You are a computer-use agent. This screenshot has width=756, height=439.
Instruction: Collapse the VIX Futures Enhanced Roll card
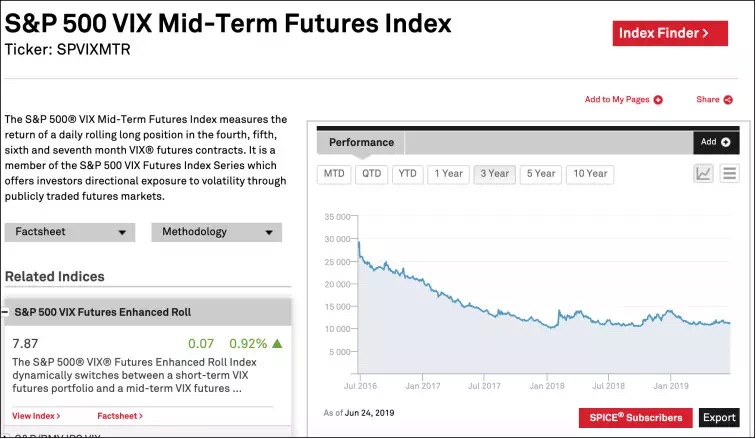click(4, 312)
